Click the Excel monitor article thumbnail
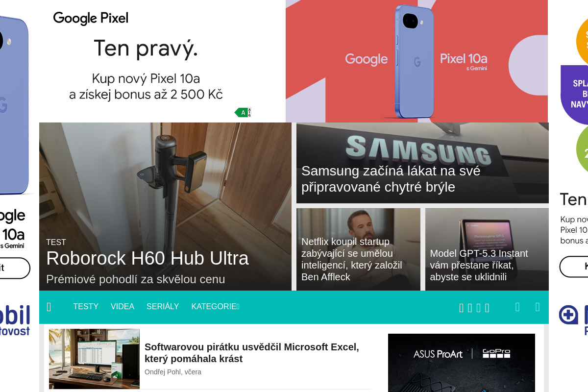588x392 pixels. pos(94,359)
